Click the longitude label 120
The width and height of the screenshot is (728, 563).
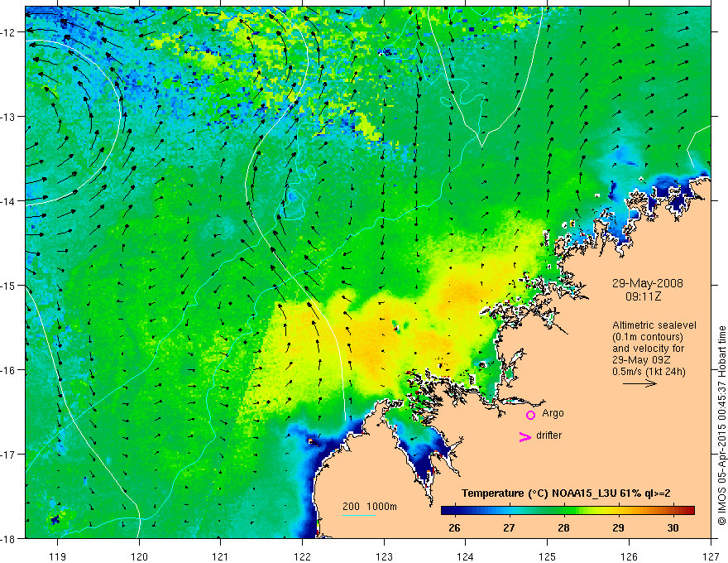(139, 556)
